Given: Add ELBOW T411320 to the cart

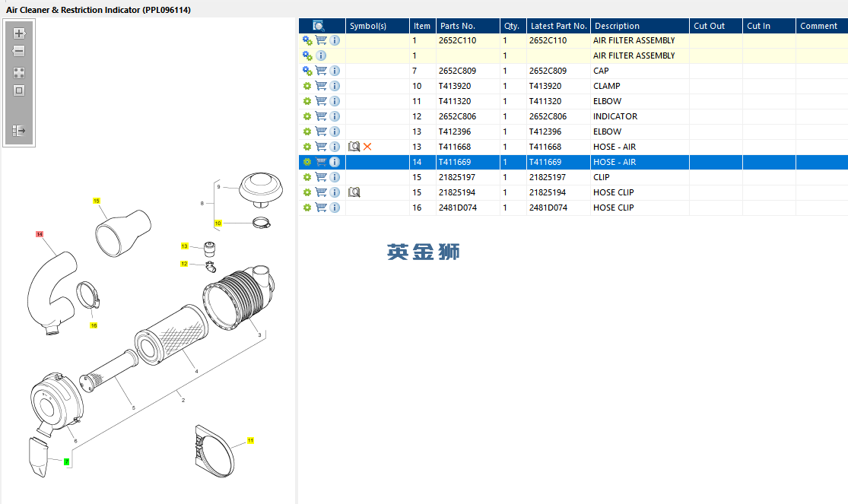Looking at the screenshot, I should tap(321, 100).
